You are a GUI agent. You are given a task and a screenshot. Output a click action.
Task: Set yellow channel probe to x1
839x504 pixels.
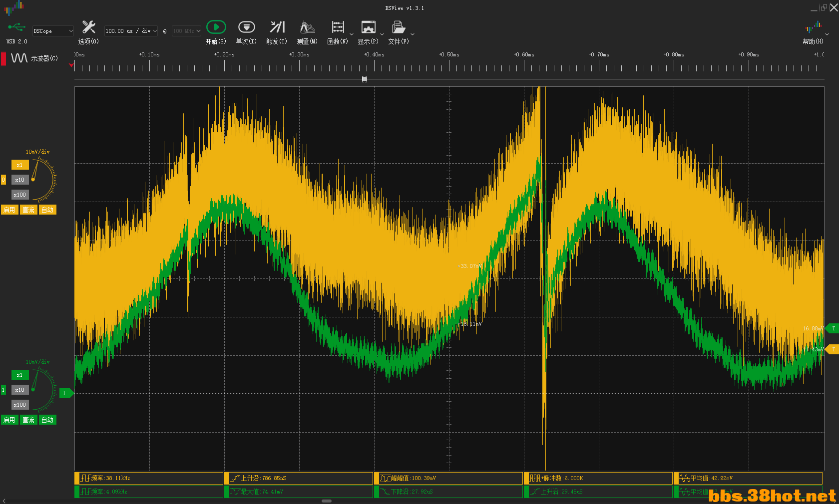tap(20, 165)
